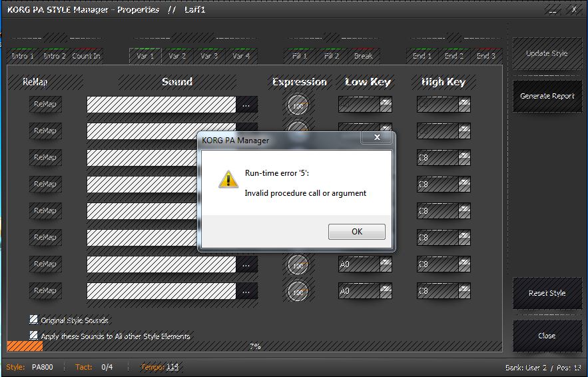588x377 pixels.
Task: Click ReMap button in the first row
Action: 45,104
